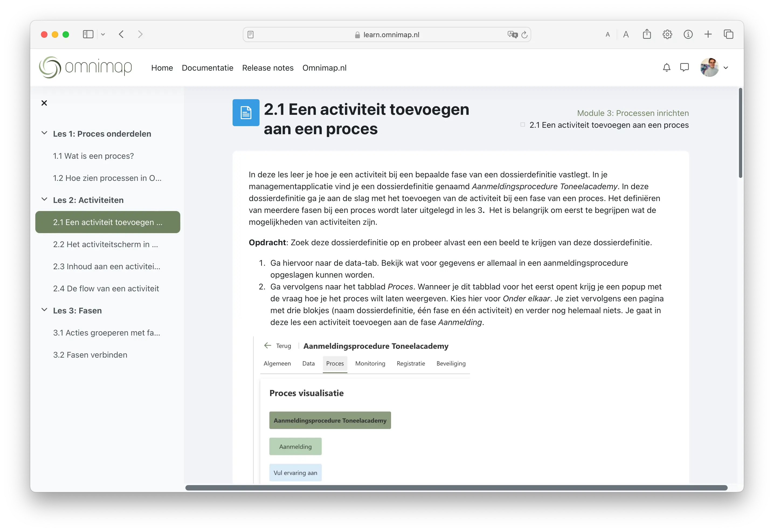This screenshot has height=532, width=774.
Task: Open the messages speech bubble icon
Action: click(x=684, y=68)
